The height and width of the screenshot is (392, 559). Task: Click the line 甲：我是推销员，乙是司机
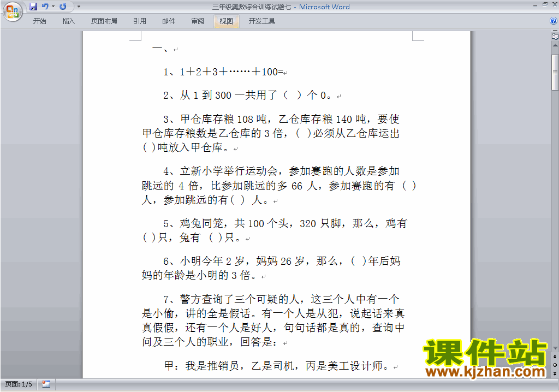tap(277, 366)
